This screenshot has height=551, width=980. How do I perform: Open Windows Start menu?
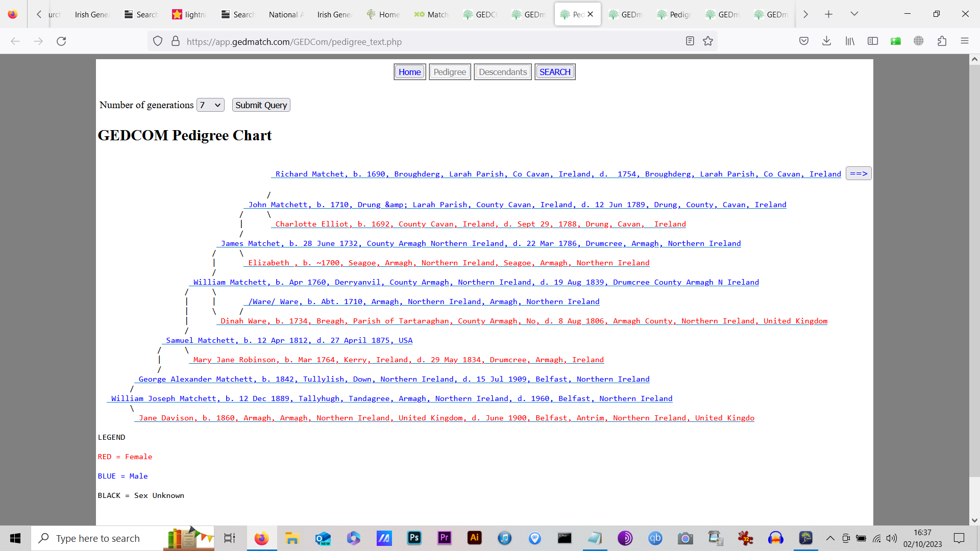tap(15, 538)
